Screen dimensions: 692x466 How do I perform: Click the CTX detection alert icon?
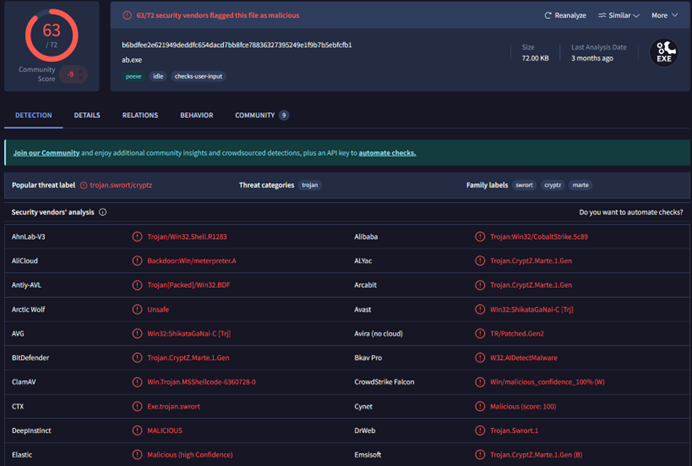[137, 406]
